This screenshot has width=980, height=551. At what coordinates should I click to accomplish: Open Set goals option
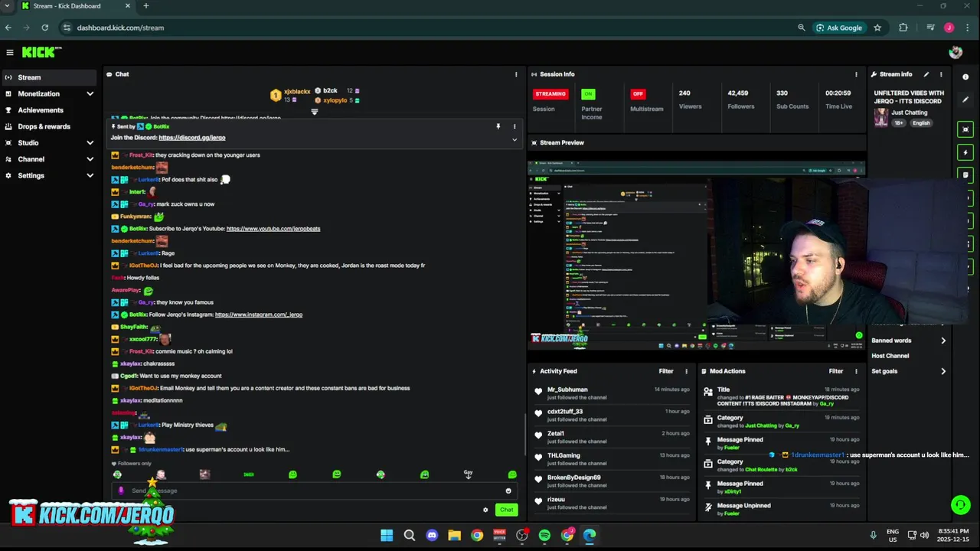pos(909,371)
